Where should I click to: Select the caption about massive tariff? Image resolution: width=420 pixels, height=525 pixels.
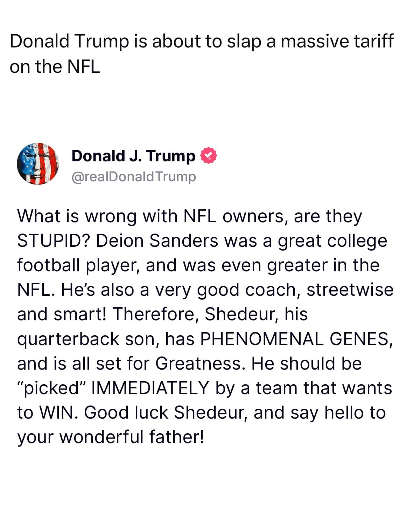[202, 54]
